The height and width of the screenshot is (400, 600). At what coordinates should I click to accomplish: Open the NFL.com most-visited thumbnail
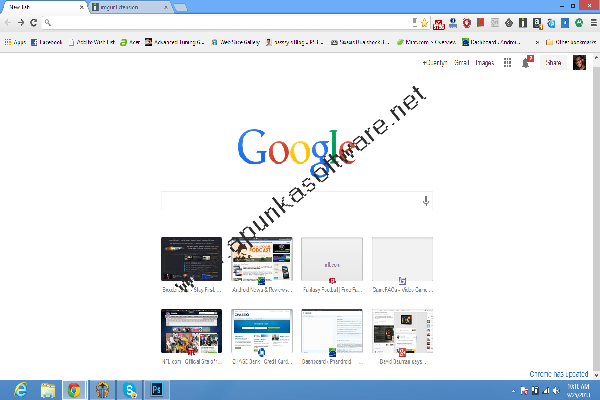tap(191, 331)
